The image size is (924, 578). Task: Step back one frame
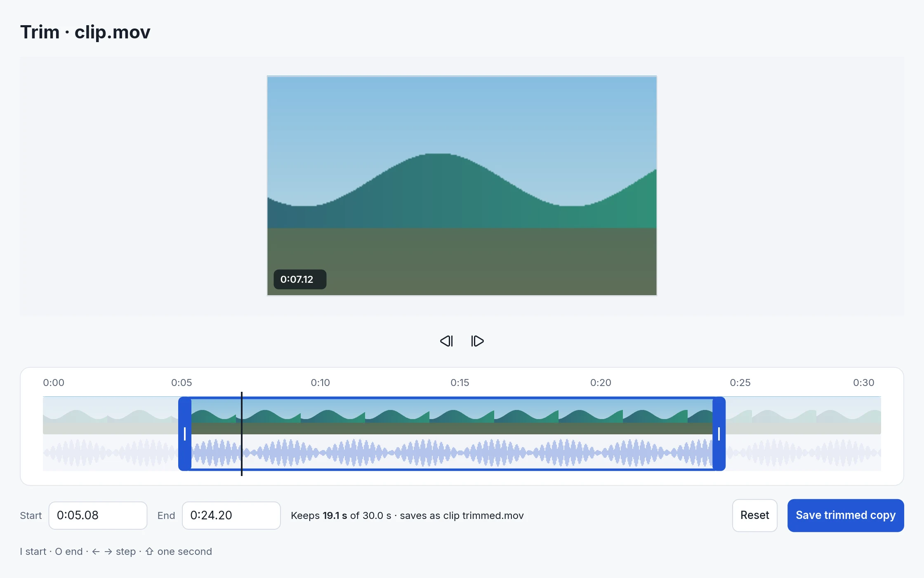click(446, 341)
